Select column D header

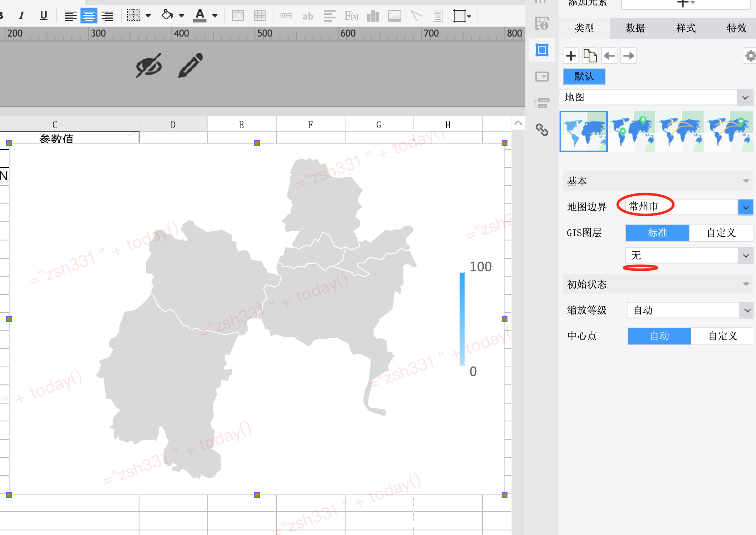173,125
